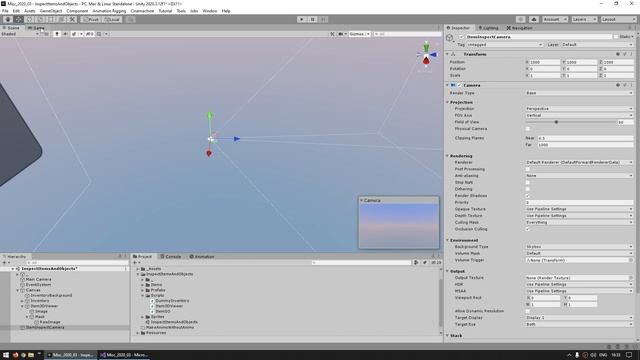Click the Step frame button
Viewport: 640px width, 360px height.
[x=323, y=19]
